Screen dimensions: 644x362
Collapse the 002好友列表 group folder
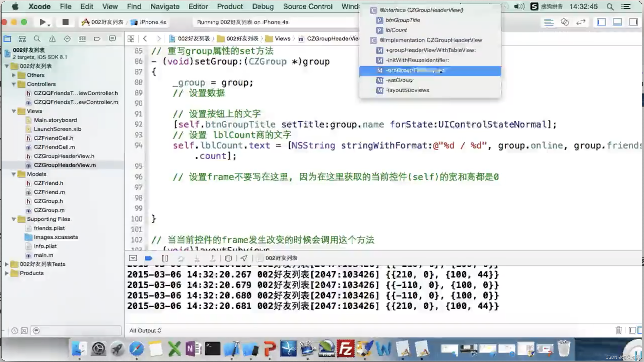click(x=7, y=66)
